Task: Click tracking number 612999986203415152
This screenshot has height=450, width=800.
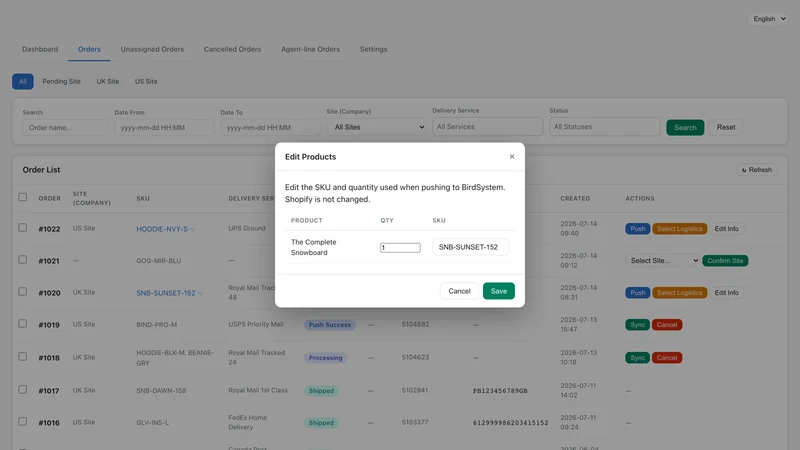Action: [511, 422]
